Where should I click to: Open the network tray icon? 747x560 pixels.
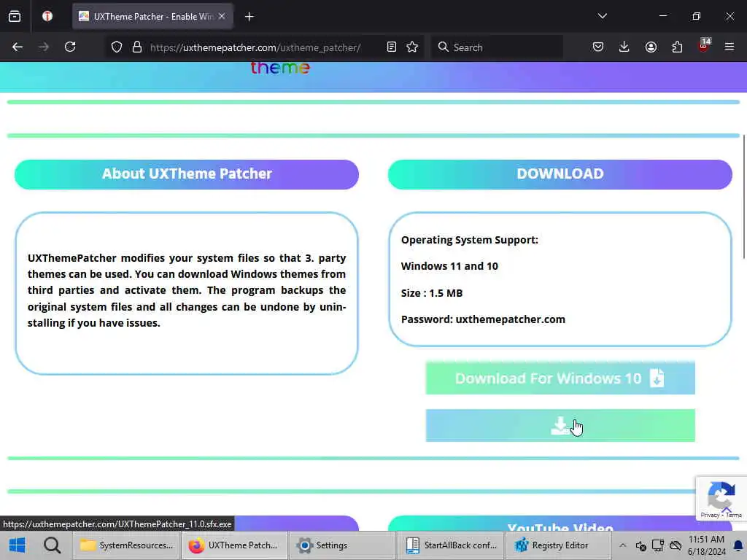click(658, 545)
